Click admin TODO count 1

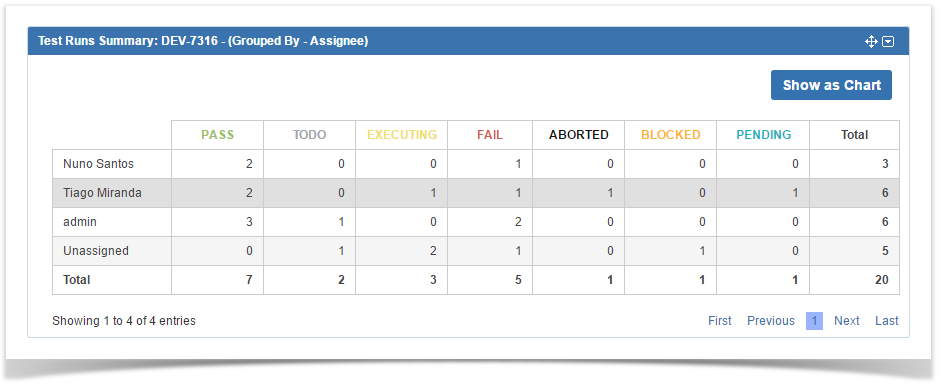342,222
